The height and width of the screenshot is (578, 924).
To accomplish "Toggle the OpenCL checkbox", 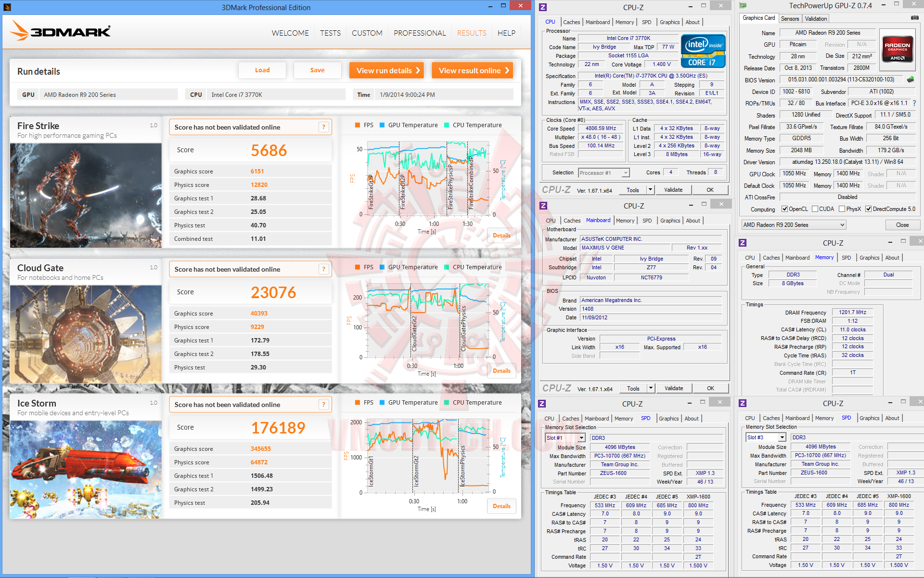I will click(x=784, y=209).
